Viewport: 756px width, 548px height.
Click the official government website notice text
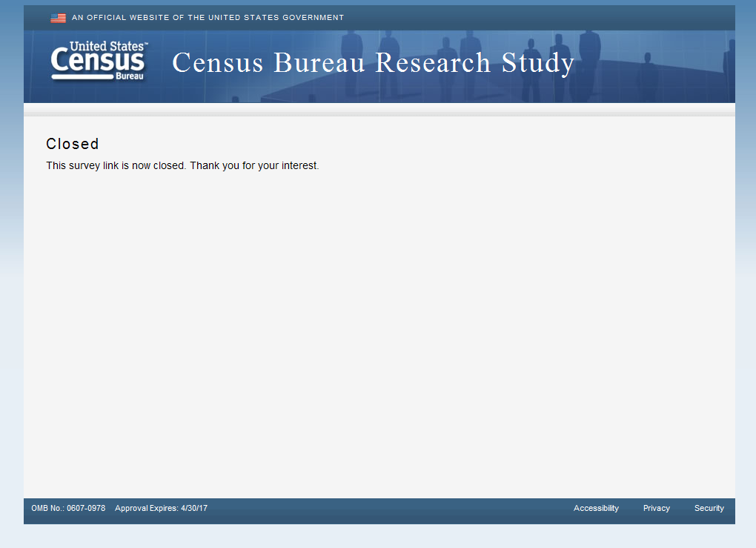208,18
